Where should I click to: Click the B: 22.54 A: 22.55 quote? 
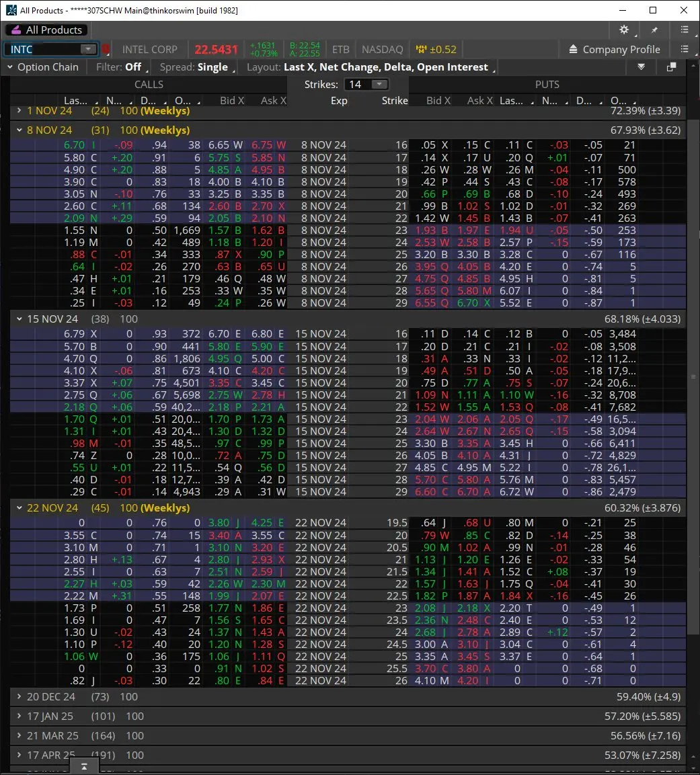[x=305, y=50]
